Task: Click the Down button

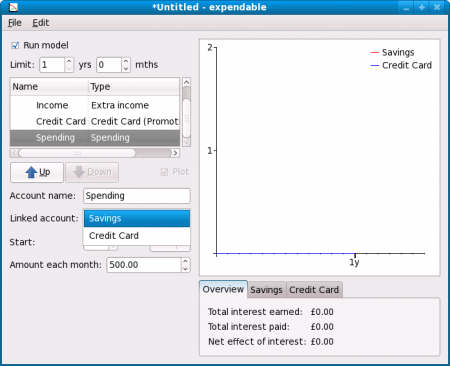Action: click(92, 172)
